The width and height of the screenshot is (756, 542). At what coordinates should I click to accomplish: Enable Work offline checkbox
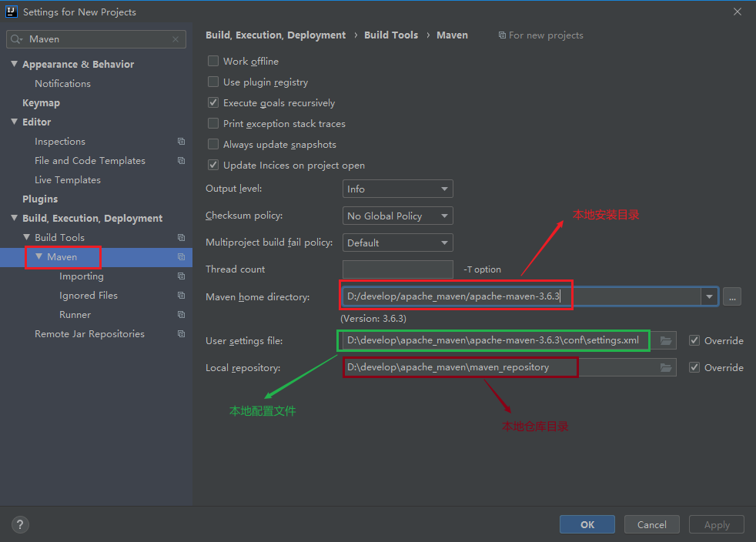tap(213, 61)
